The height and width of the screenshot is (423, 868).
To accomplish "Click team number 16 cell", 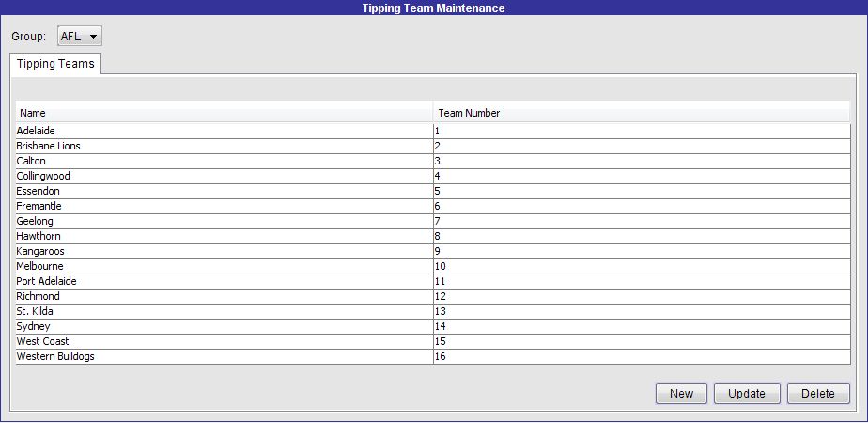I will (x=642, y=356).
